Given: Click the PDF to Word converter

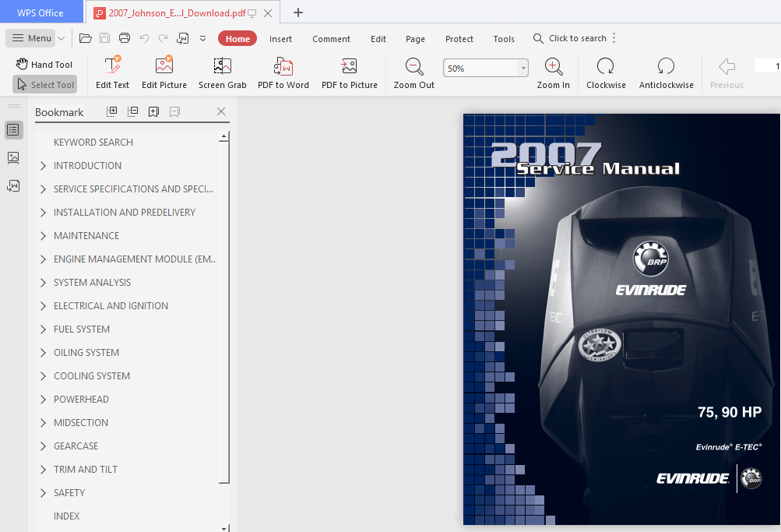Looking at the screenshot, I should pos(283,72).
